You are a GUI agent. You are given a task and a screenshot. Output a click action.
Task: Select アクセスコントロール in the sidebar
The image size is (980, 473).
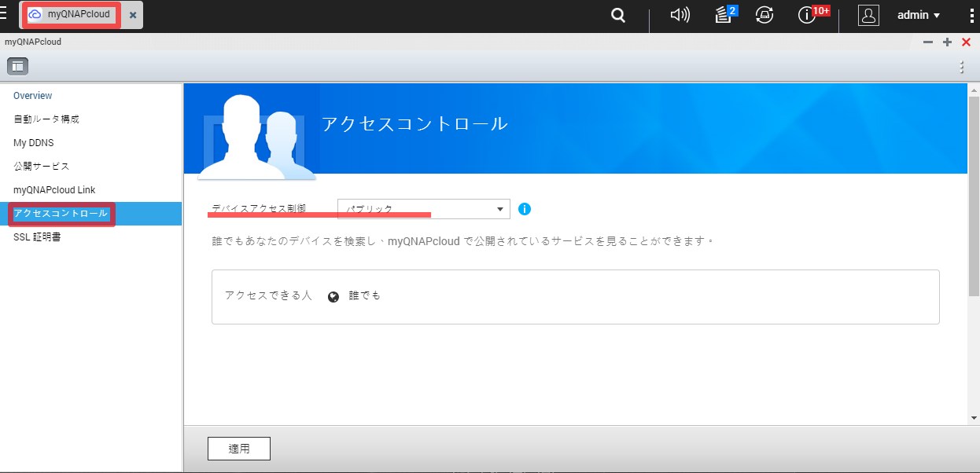tap(90, 214)
